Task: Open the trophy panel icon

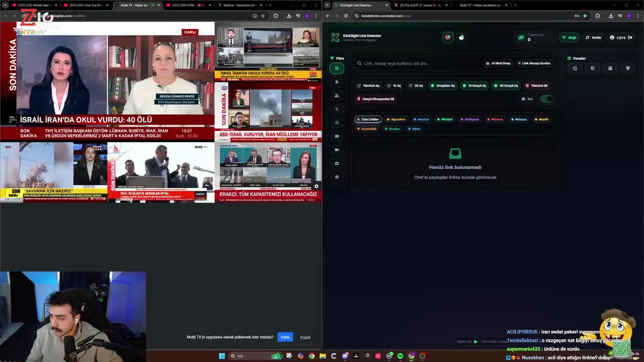Action: click(628, 68)
